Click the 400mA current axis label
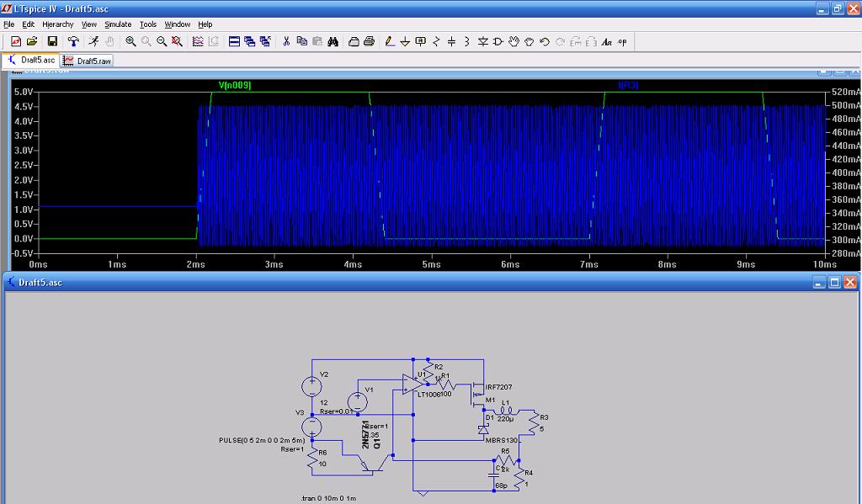The height and width of the screenshot is (504, 862). point(847,172)
